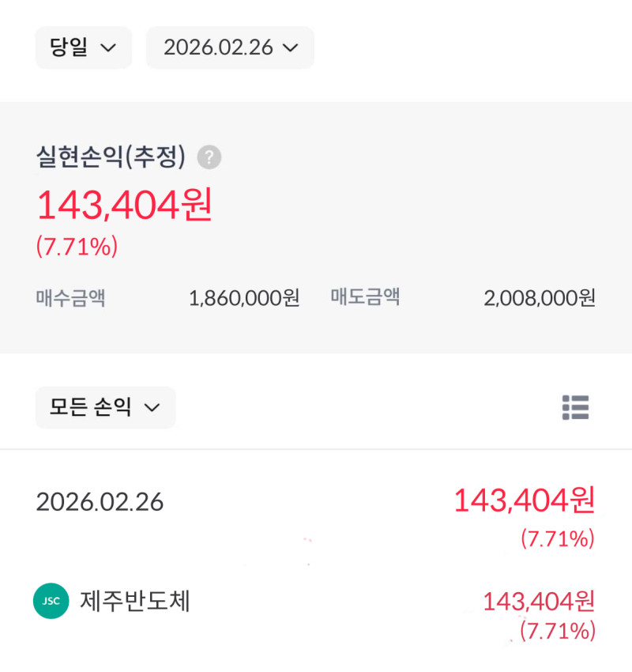The height and width of the screenshot is (672, 632).
Task: Click the 2,008,000원 sell amount
Action: pos(540,298)
